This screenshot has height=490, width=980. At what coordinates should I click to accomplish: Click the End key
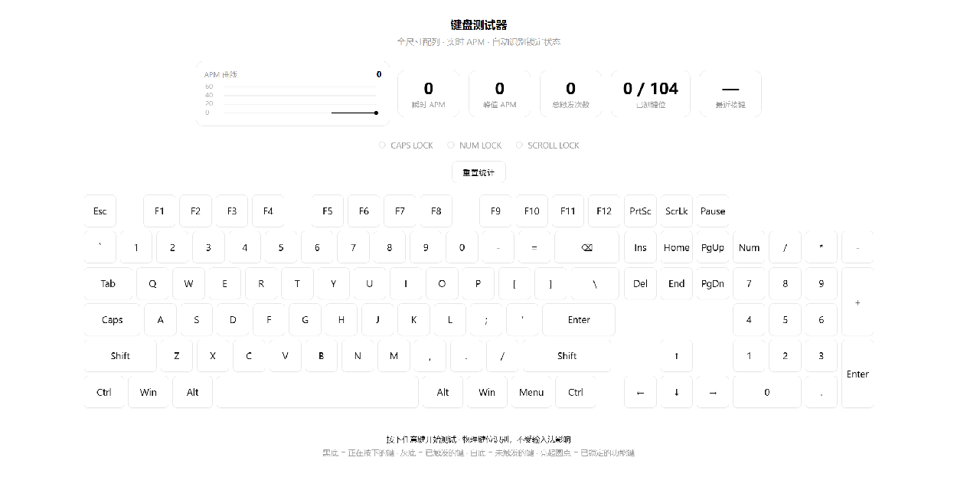pos(677,283)
